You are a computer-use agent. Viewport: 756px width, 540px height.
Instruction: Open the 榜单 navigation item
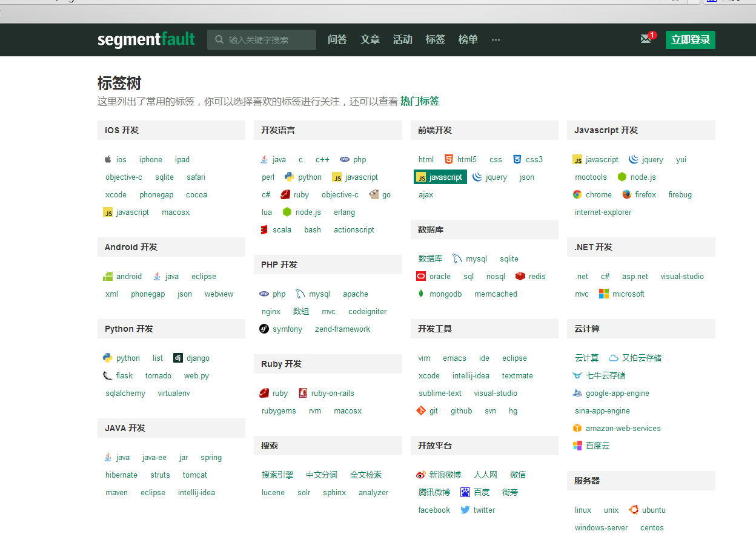tap(468, 39)
